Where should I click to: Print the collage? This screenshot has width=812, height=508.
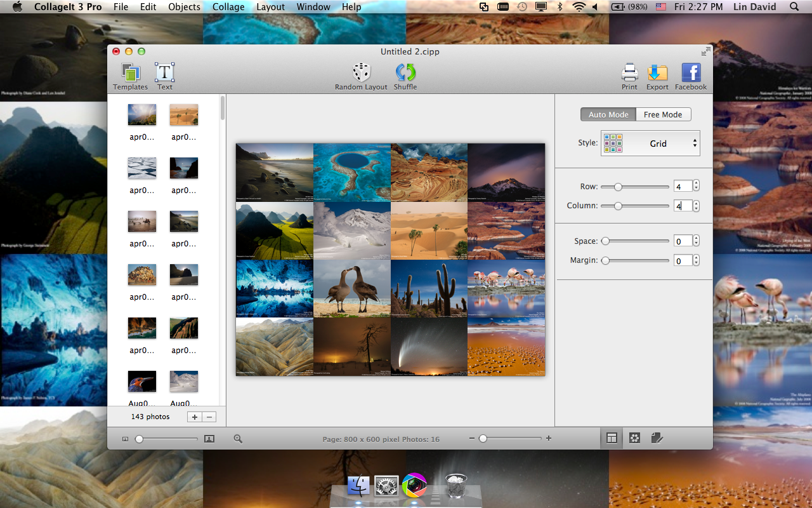pos(629,77)
